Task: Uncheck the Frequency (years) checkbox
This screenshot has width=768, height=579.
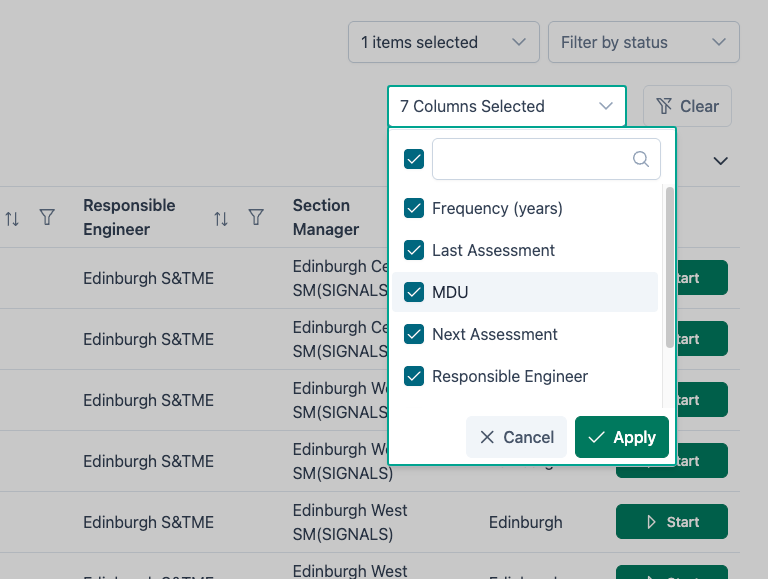Action: tap(414, 209)
